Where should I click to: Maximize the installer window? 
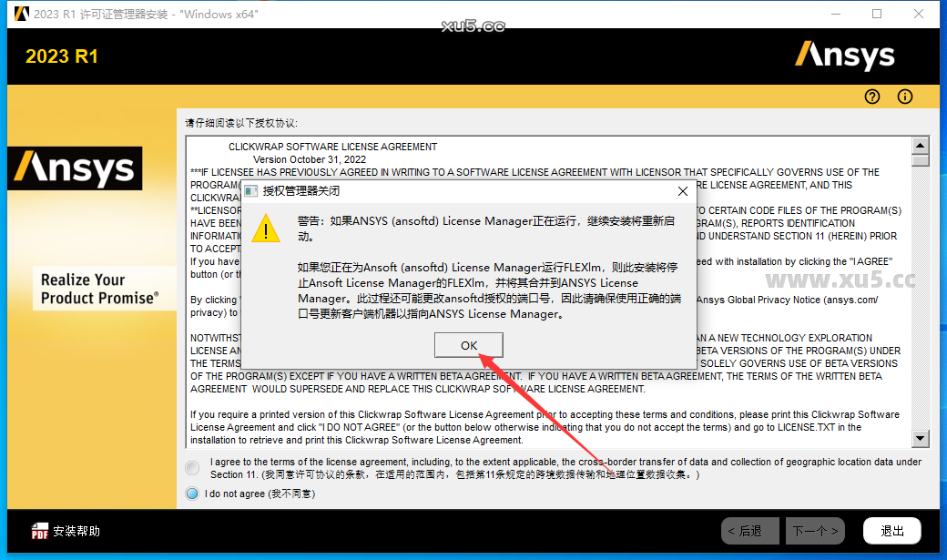click(877, 14)
